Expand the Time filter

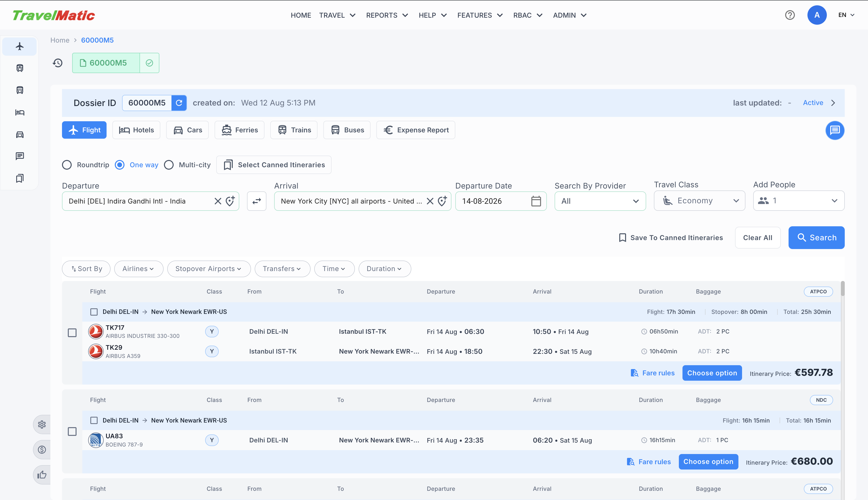(334, 269)
